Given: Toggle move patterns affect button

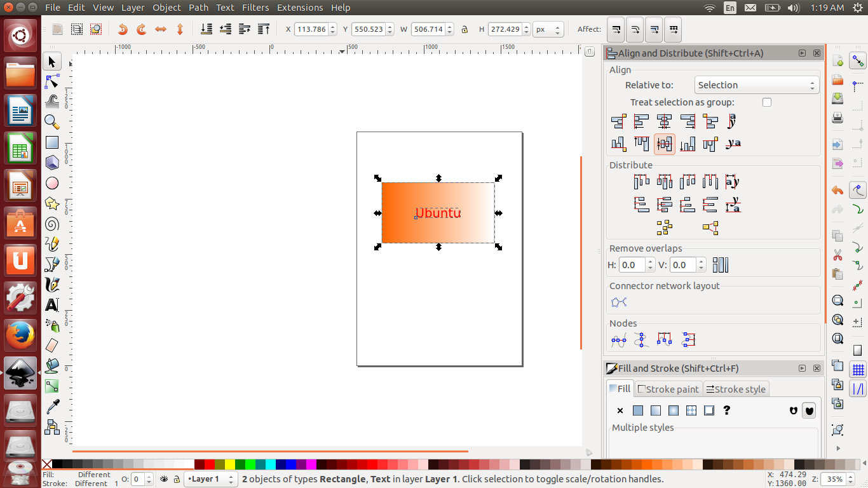Looking at the screenshot, I should tap(673, 29).
